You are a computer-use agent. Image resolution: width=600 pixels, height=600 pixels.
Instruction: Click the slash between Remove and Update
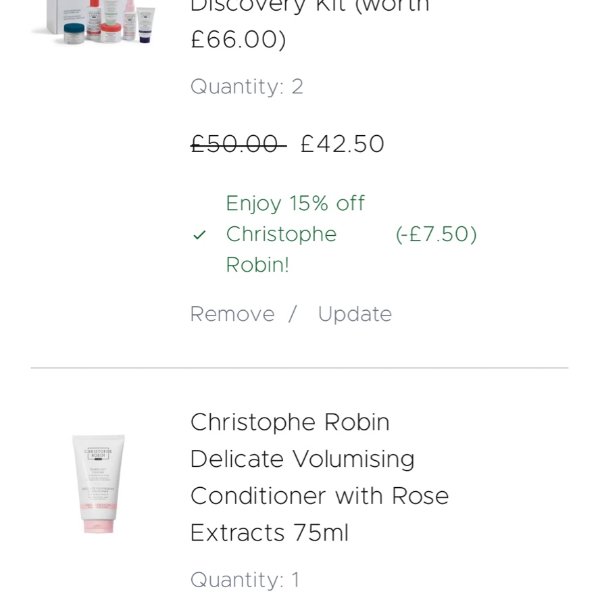(x=293, y=314)
